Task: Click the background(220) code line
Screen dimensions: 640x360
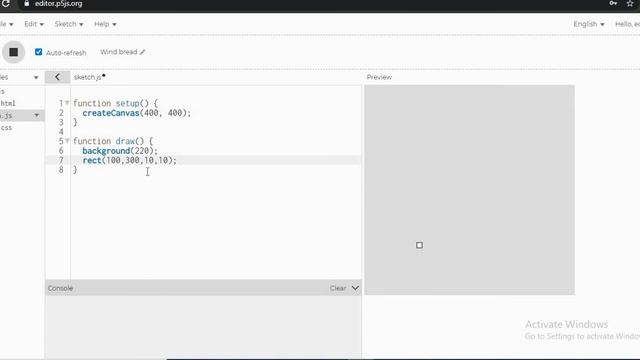Action: coord(120,151)
